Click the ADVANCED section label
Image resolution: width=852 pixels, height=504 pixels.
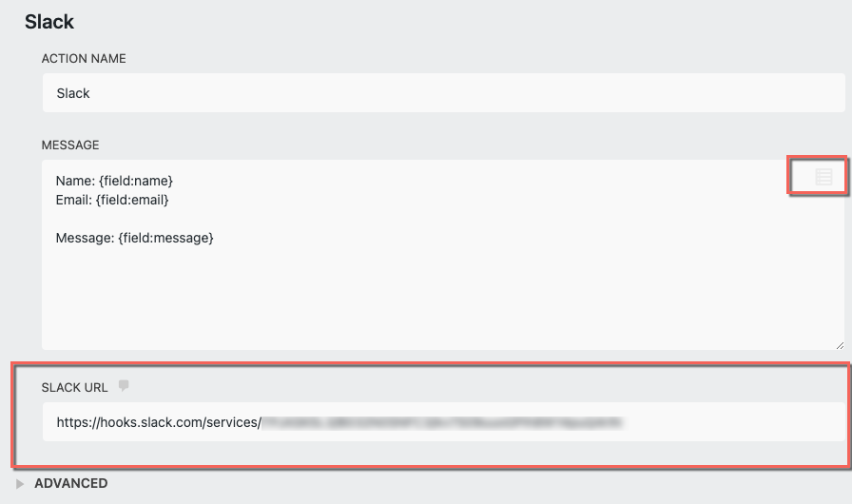click(70, 483)
